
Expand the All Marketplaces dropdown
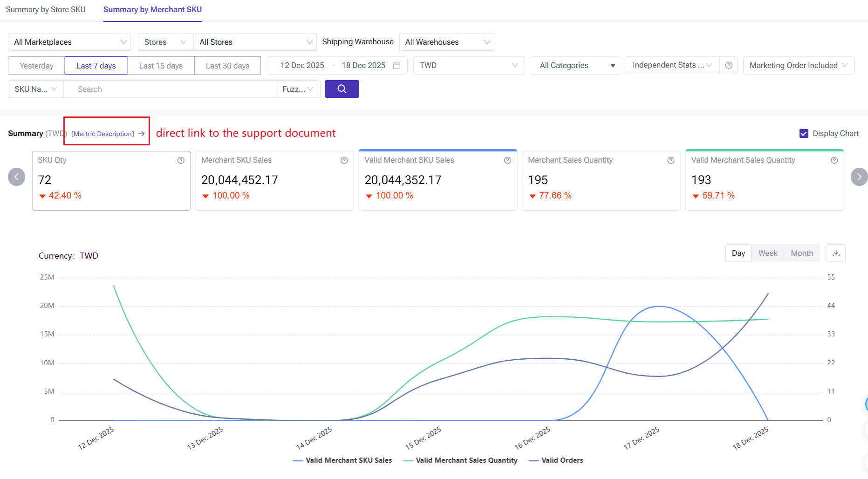click(69, 42)
